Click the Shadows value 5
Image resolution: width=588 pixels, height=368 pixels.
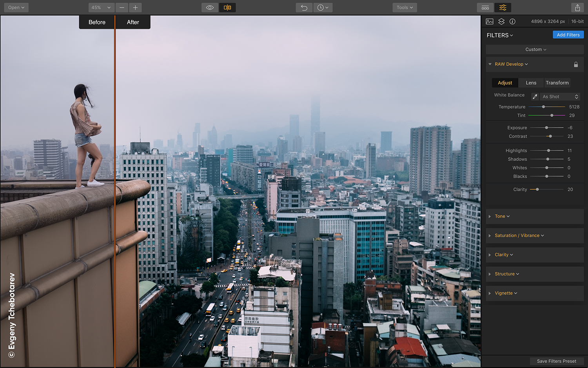click(x=569, y=159)
